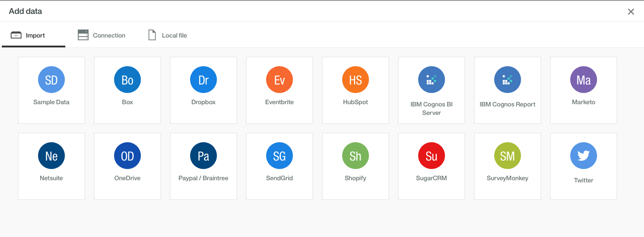Viewport: 644px width, 237px height.
Task: Open the IBM Cognos BI Server icon
Action: click(x=432, y=80)
